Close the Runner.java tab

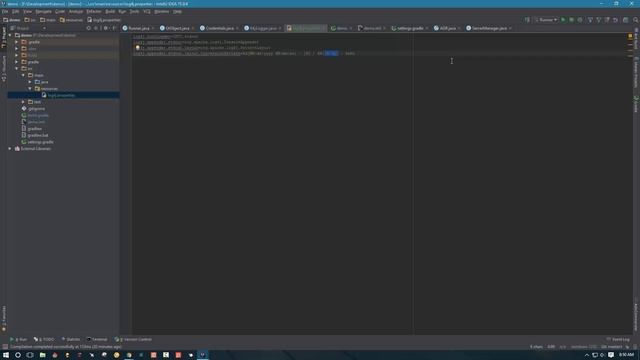point(153,28)
